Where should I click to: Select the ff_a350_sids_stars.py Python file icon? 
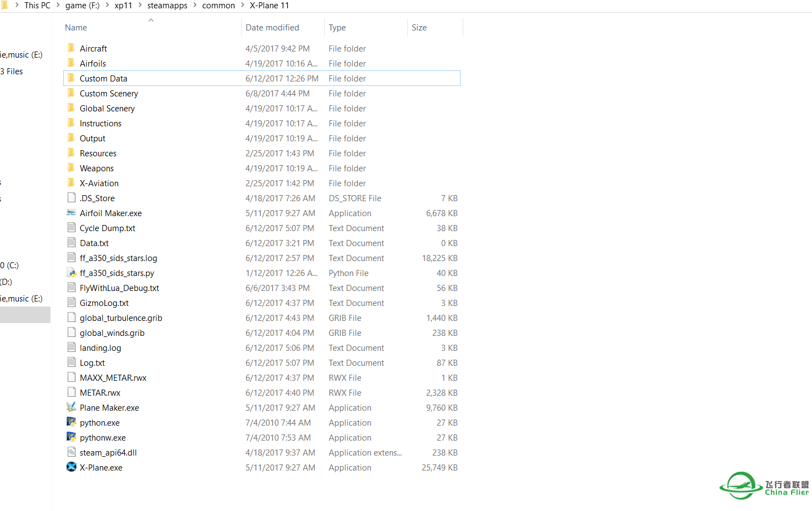[x=71, y=273]
